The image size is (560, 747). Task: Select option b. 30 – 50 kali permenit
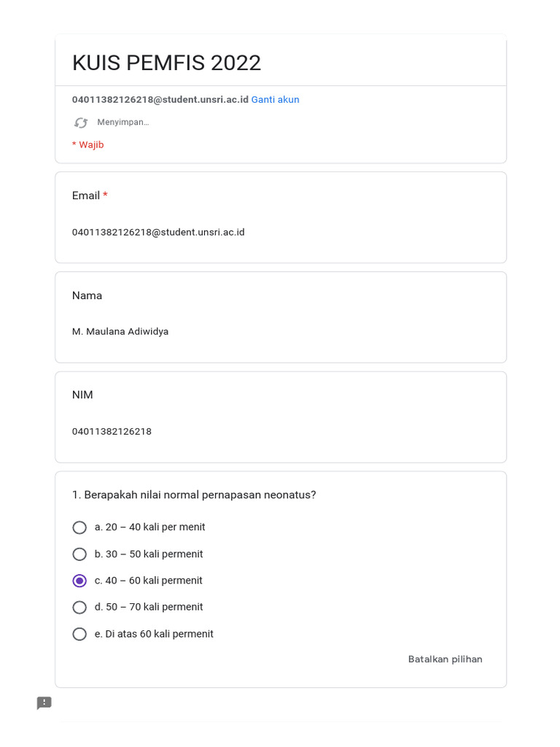click(79, 554)
